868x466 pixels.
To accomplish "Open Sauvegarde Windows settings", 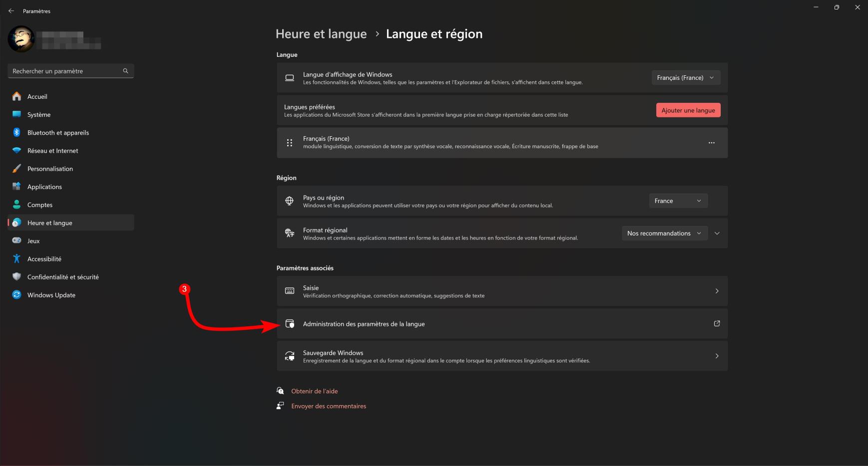I will (x=502, y=356).
